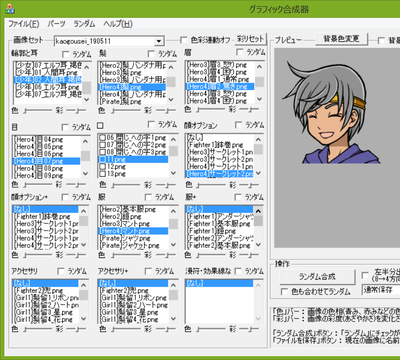Toggle 左半分出力 checkbox in 操作 panel
The image size is (400, 360).
pos(365,275)
